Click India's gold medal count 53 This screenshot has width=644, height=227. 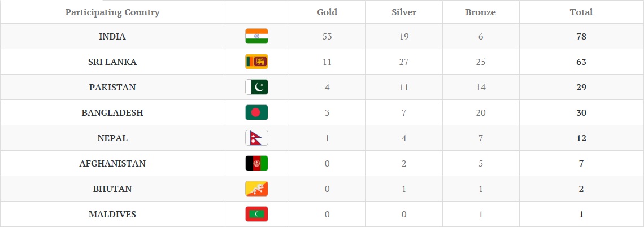(327, 36)
